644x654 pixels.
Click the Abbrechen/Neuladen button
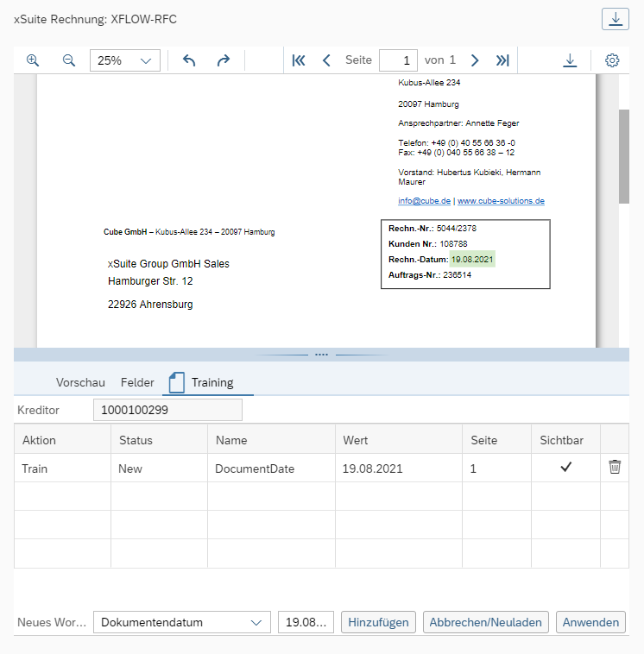(x=485, y=622)
